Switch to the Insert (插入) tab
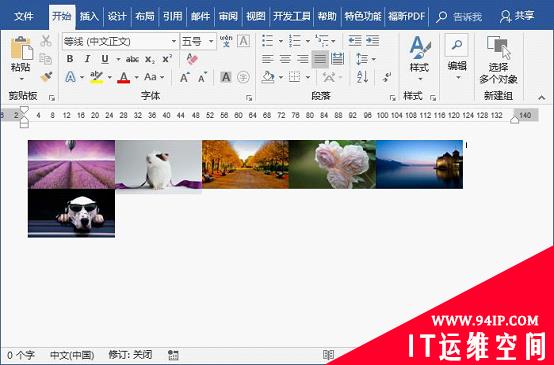Image resolution: width=554 pixels, height=365 pixels. pyautogui.click(x=89, y=16)
